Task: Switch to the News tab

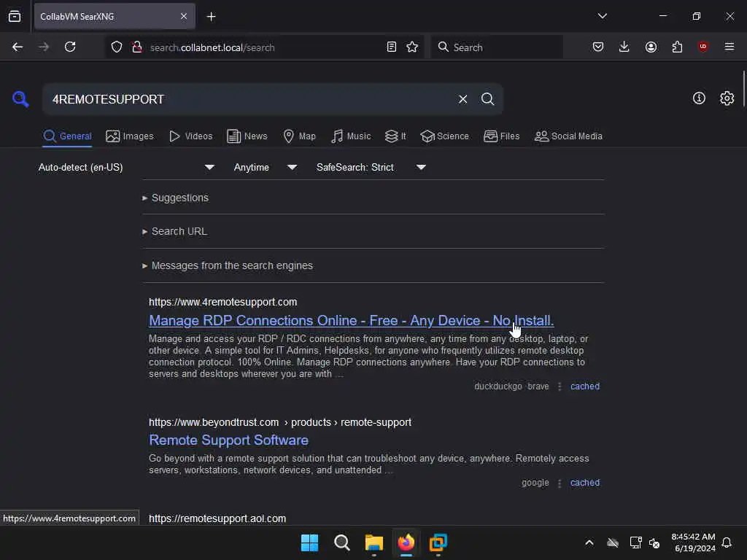Action: 247,136
